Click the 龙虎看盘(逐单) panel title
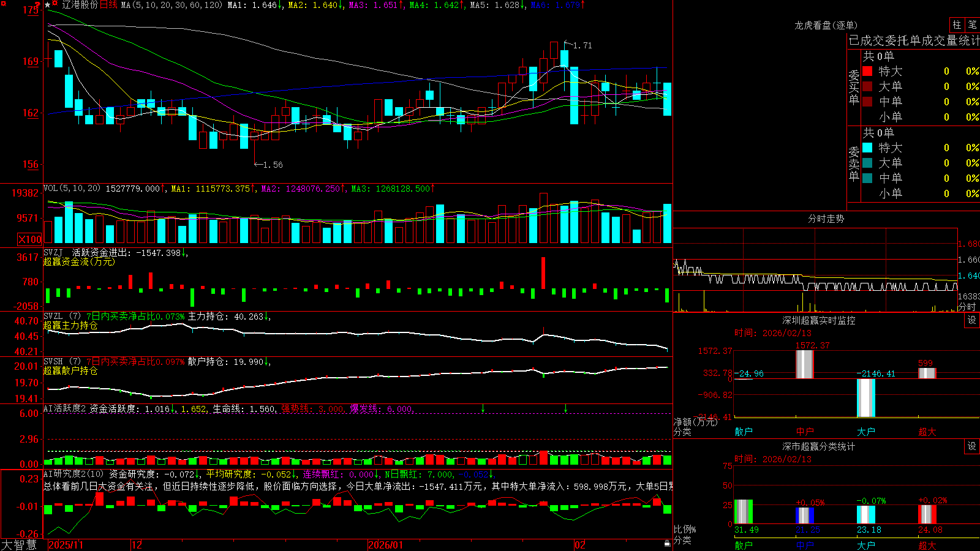 [826, 26]
